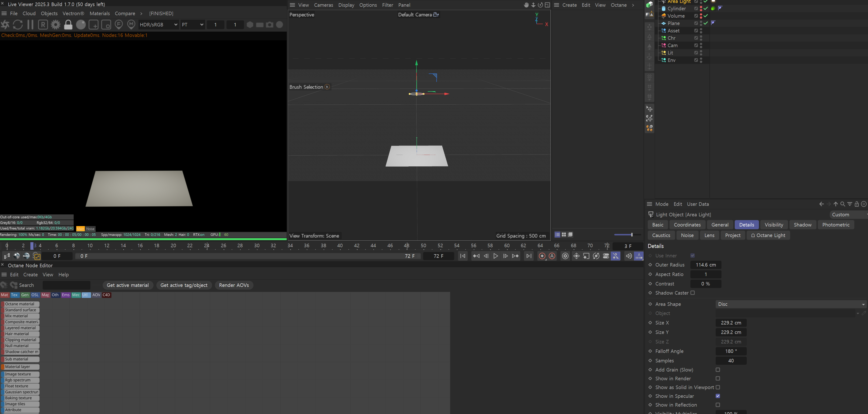The height and width of the screenshot is (414, 868).
Task: Pause rendering in Live Viewer
Action: coord(30,25)
